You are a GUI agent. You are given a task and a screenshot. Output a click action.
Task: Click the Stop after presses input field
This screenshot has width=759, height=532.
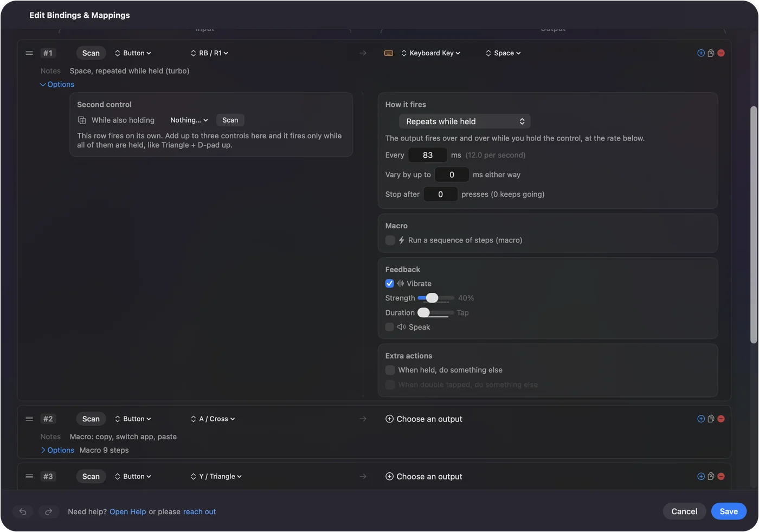point(440,194)
